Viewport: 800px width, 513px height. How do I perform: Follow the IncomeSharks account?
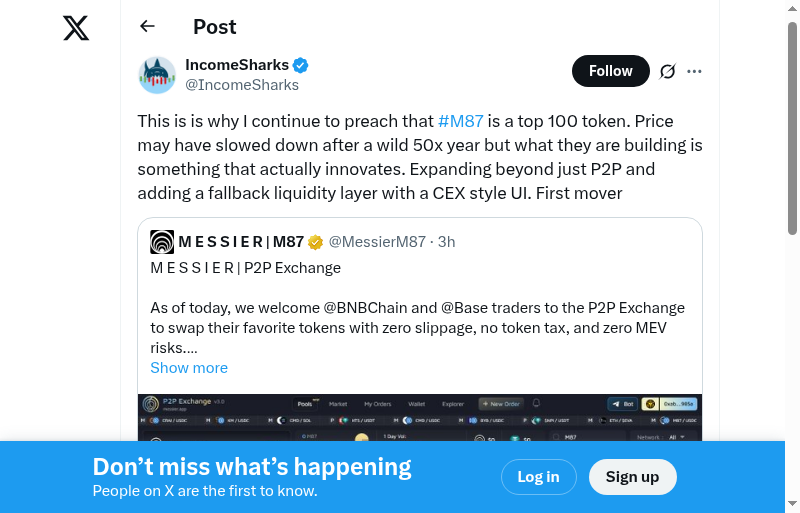(x=610, y=71)
